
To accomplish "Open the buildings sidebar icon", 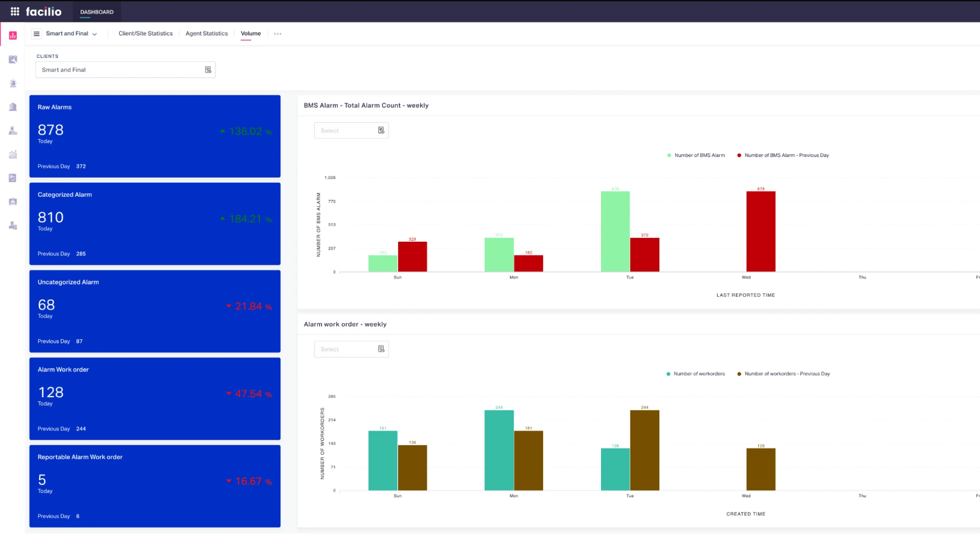I will 13,107.
